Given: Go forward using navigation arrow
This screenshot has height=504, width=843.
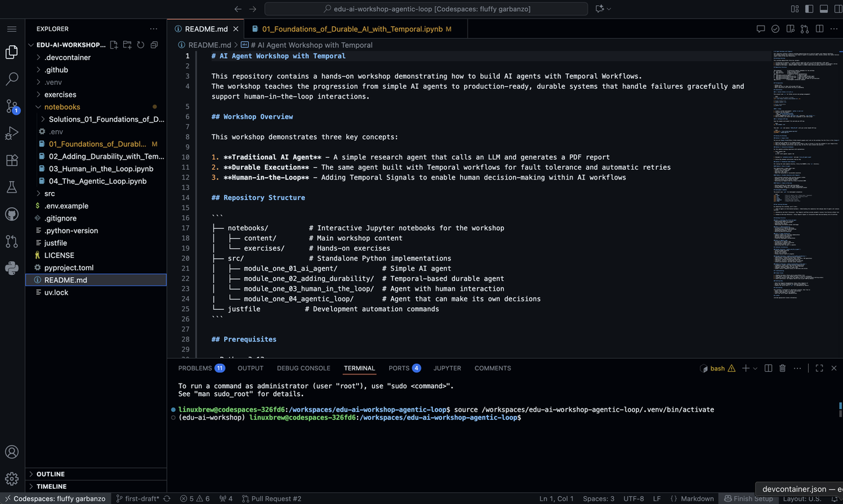Looking at the screenshot, I should 253,9.
